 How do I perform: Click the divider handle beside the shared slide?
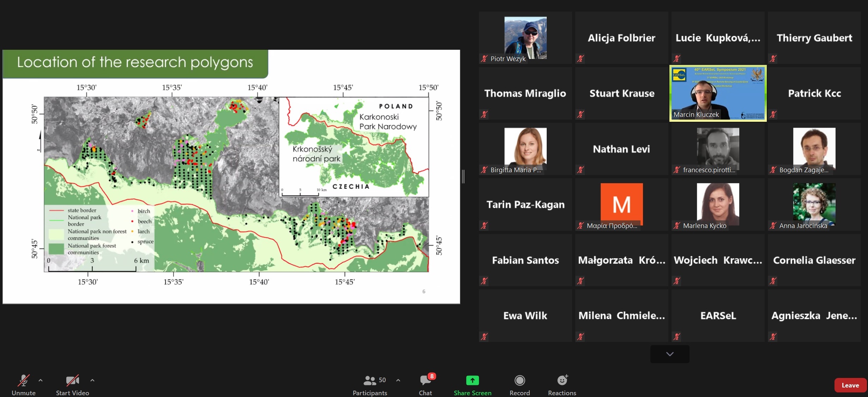(463, 176)
